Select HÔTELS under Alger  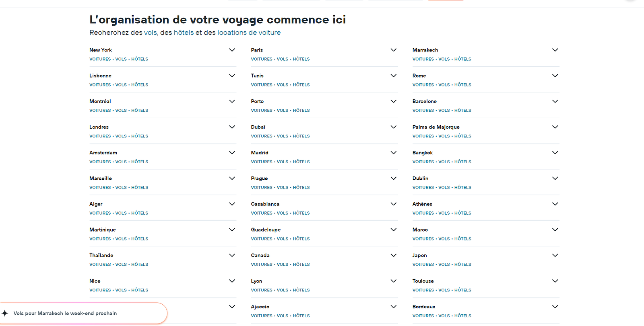(x=140, y=213)
